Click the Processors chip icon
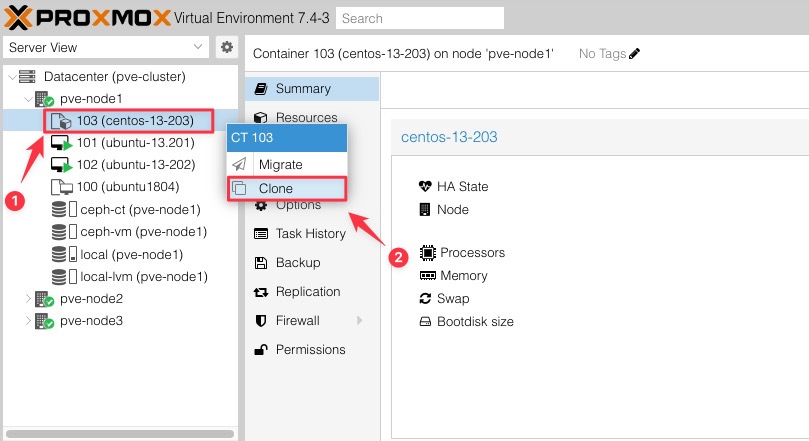 pyautogui.click(x=427, y=253)
